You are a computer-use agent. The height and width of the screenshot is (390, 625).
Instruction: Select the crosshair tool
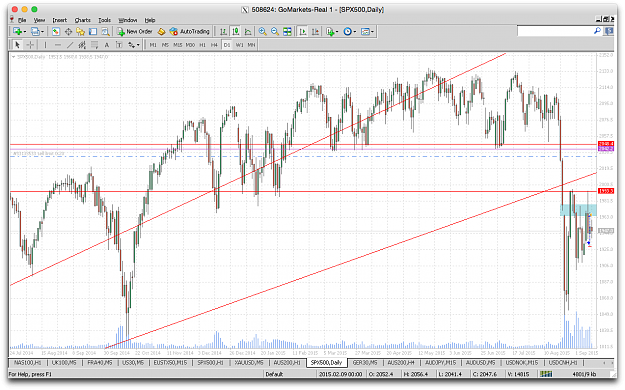coord(30,45)
